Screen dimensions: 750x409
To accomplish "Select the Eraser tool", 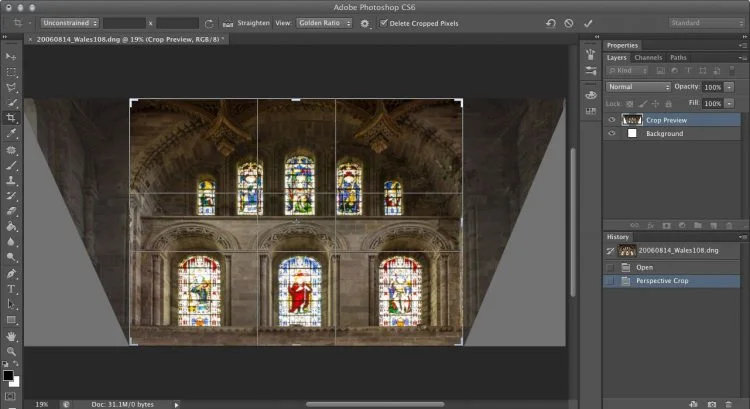I will 11,211.
